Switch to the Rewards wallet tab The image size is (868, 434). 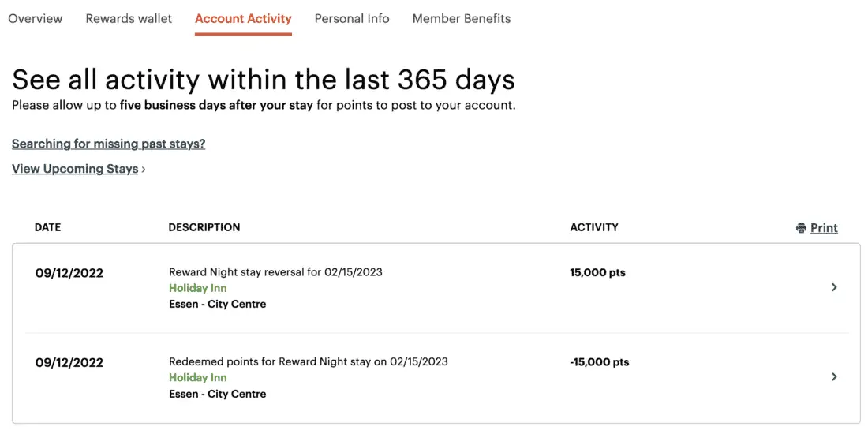(129, 19)
